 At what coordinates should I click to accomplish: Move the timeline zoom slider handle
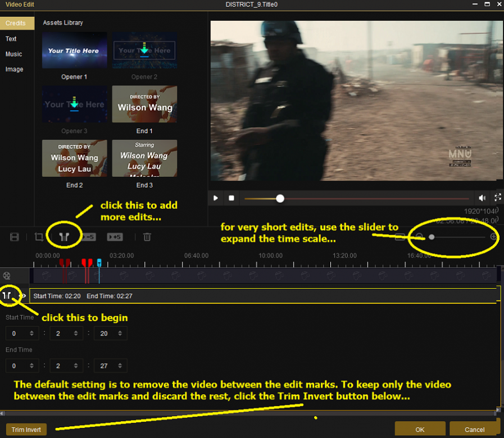point(432,237)
